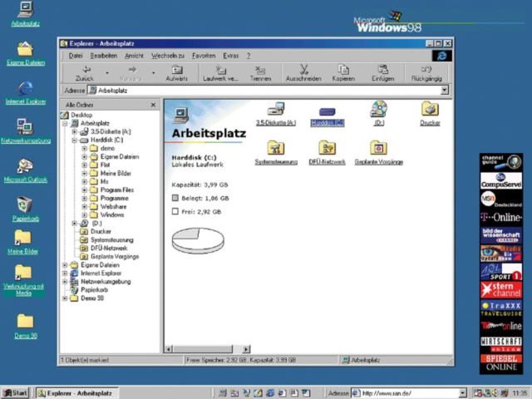Open the Favoriten menu
This screenshot has height=399, width=532.
coord(204,56)
